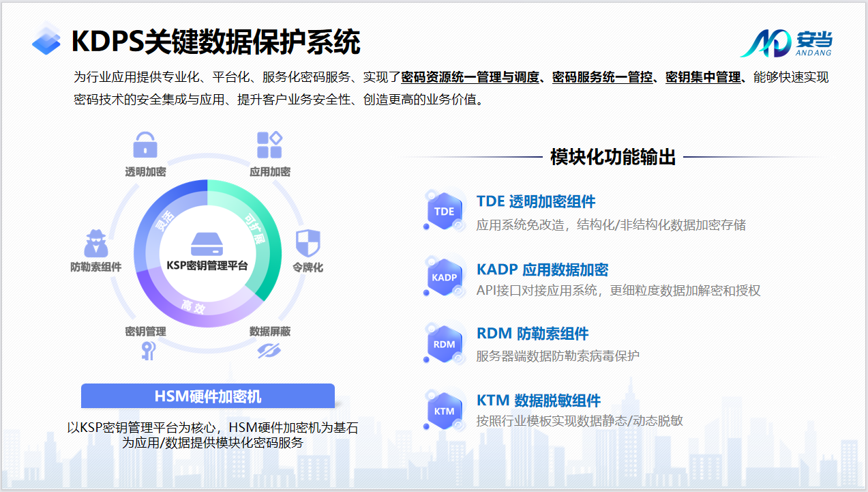Click the 数据屏蔽 label

pyautogui.click(x=269, y=332)
